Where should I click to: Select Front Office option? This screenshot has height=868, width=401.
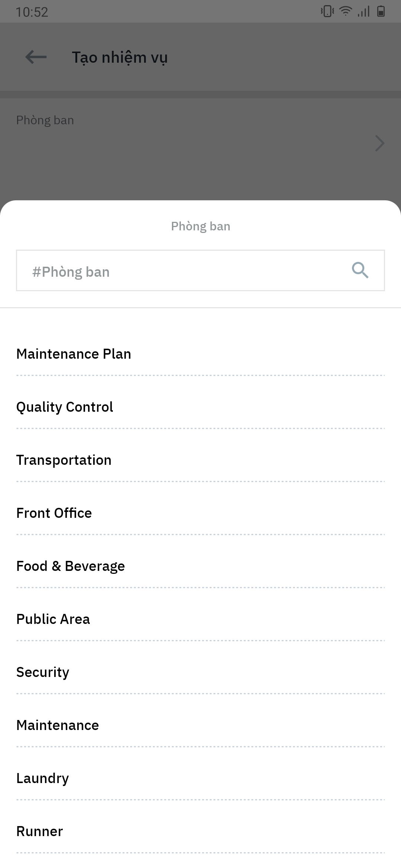[54, 513]
